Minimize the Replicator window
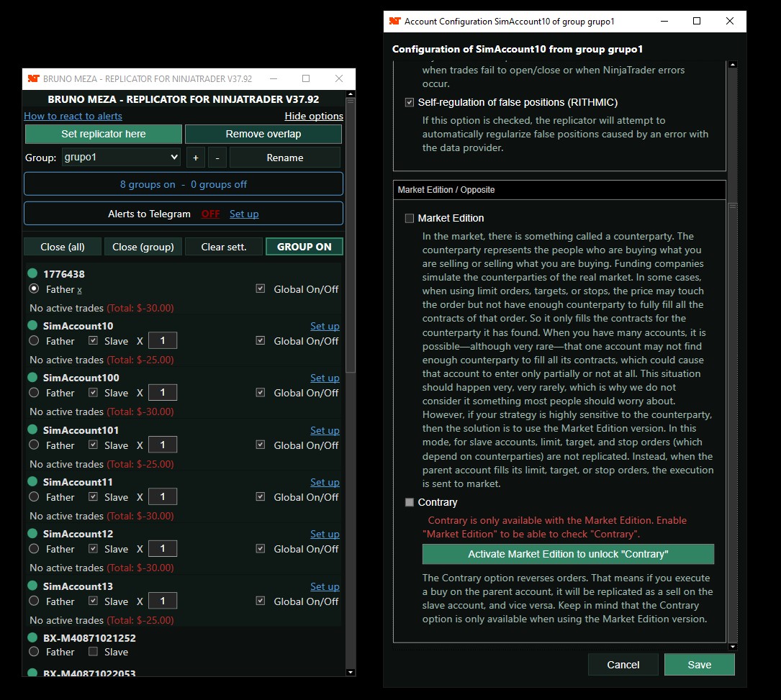The image size is (781, 700). coord(272,78)
